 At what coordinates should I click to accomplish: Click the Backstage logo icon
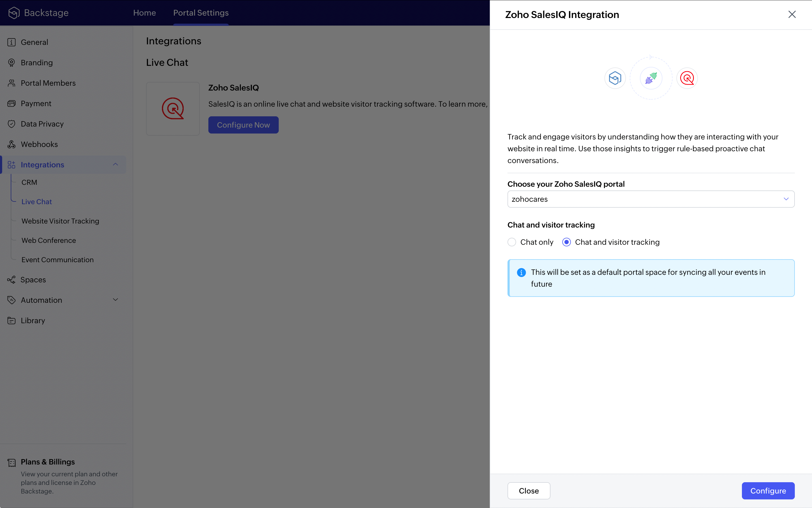pyautogui.click(x=14, y=13)
